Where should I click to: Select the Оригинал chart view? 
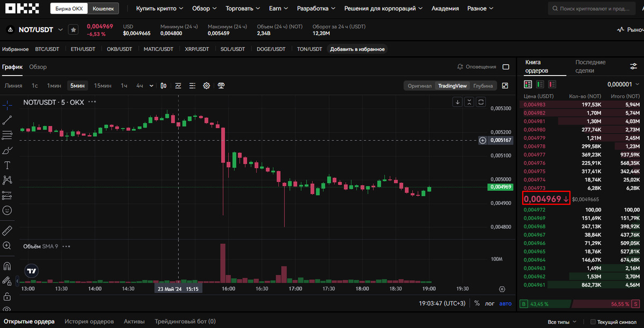(x=419, y=86)
